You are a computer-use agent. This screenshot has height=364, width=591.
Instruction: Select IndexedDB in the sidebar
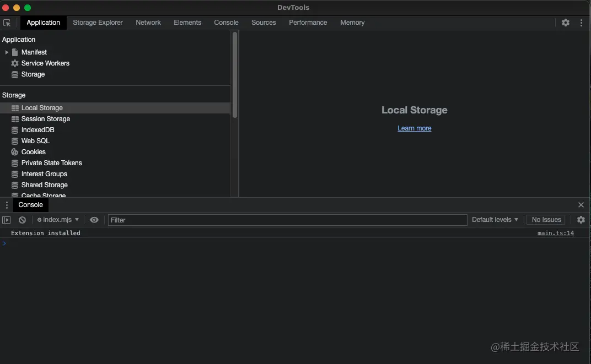click(x=37, y=130)
